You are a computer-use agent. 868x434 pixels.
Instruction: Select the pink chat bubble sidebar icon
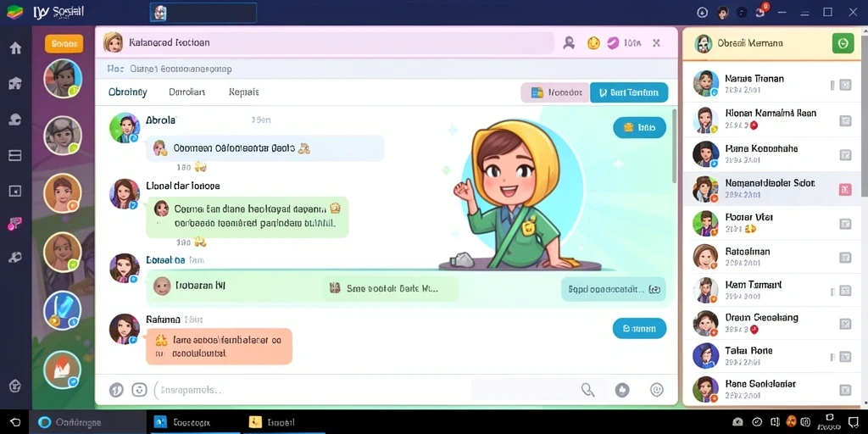tap(15, 224)
